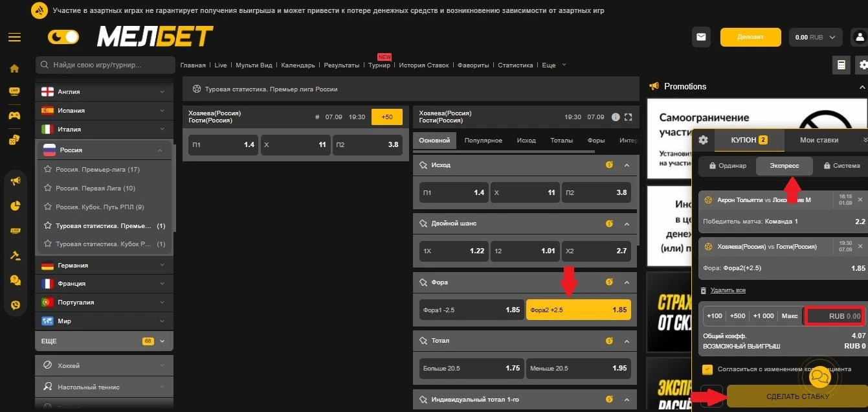This screenshot has height=412, width=868.
Task: Select Больше 20.5 odds 1.75
Action: point(471,369)
